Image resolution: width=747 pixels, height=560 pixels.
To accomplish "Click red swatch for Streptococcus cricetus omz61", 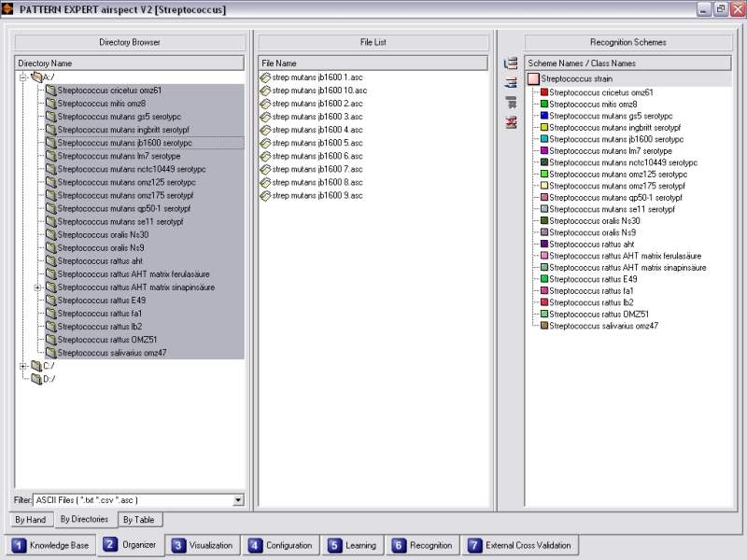I will pyautogui.click(x=544, y=92).
